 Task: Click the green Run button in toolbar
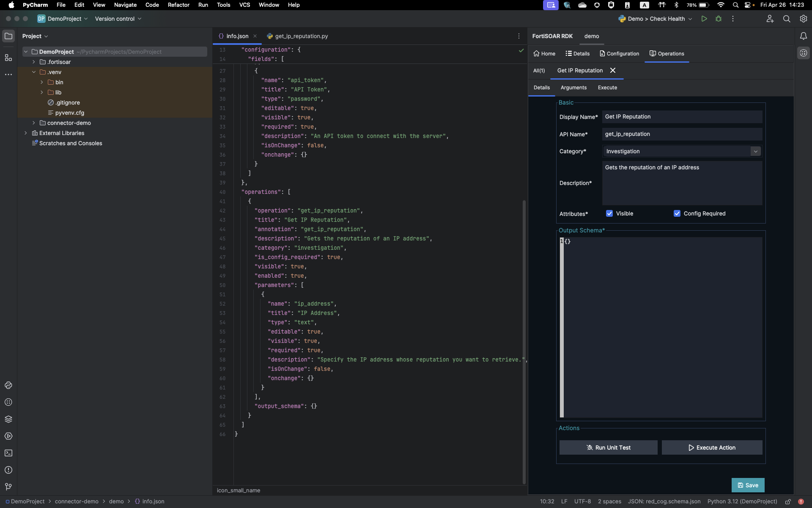click(x=704, y=19)
